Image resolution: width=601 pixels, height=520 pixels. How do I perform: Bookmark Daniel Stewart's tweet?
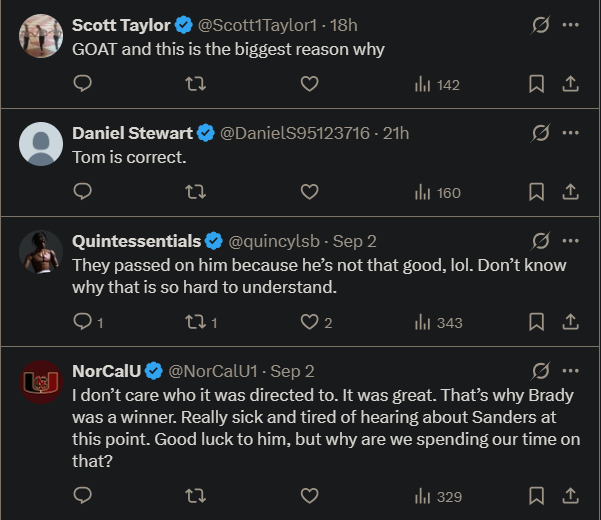coord(537,192)
